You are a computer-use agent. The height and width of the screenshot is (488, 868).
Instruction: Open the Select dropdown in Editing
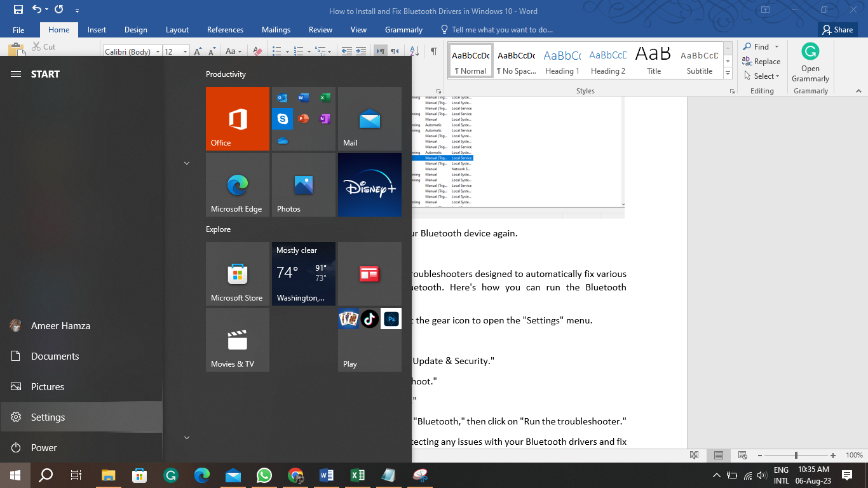click(x=761, y=76)
